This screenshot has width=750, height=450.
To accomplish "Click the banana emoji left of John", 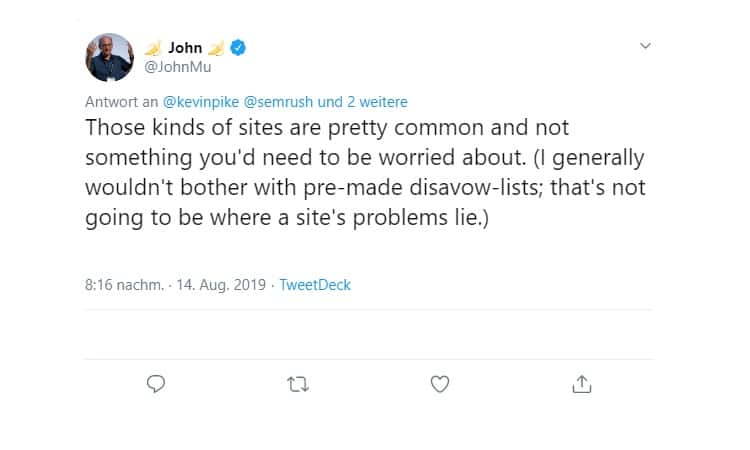I will [x=153, y=48].
